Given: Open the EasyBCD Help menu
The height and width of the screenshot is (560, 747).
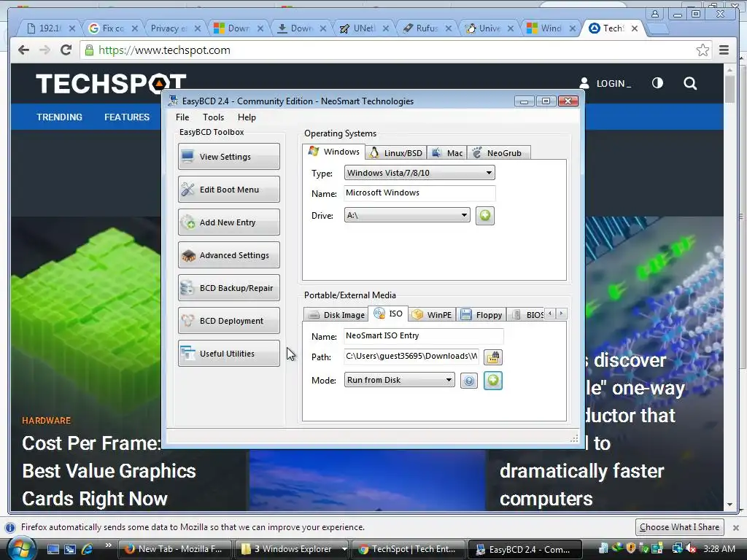Looking at the screenshot, I should [247, 117].
